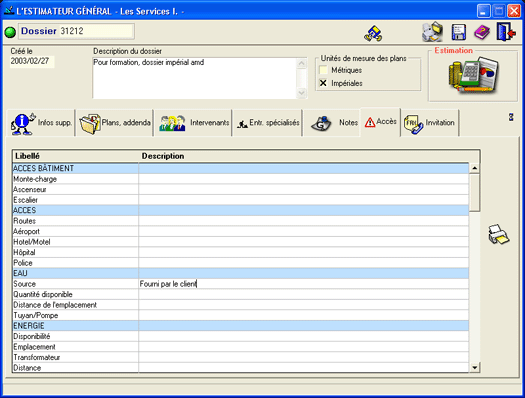Image resolution: width=525 pixels, height=398 pixels.
Task: Click the yellow-blue tool icon in toolbar
Action: tap(373, 33)
